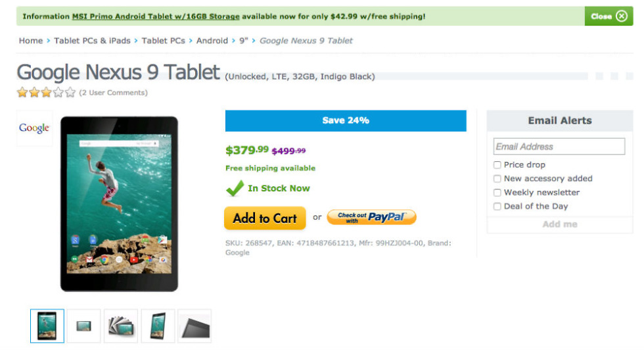The width and height of the screenshot is (644, 350).
Task: Click the star rating icons
Action: pos(46,93)
